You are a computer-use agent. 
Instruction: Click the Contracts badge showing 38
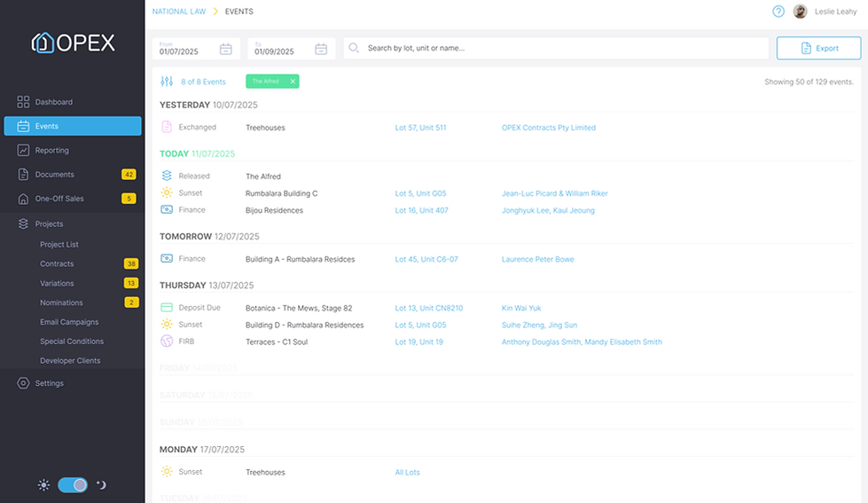pyautogui.click(x=130, y=263)
